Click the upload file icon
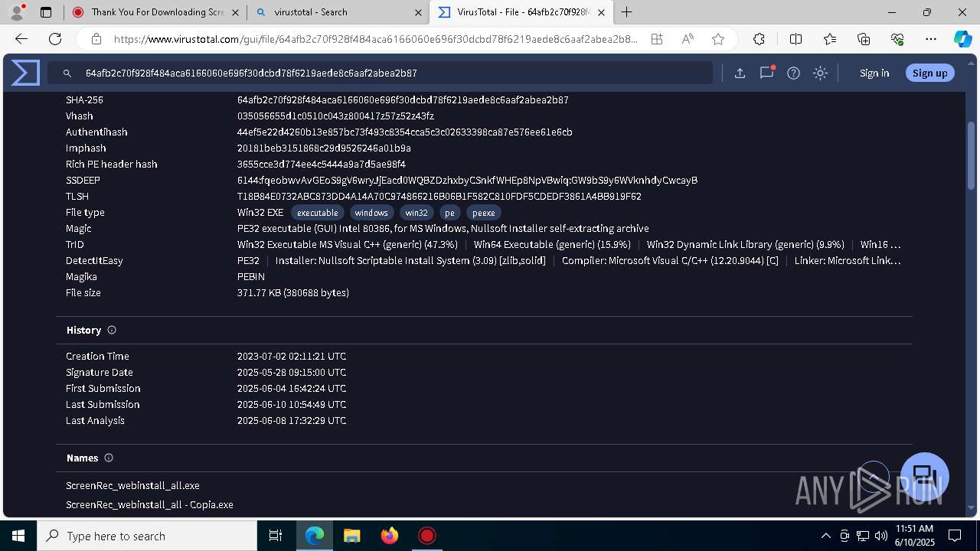The width and height of the screenshot is (980, 551). [x=740, y=73]
